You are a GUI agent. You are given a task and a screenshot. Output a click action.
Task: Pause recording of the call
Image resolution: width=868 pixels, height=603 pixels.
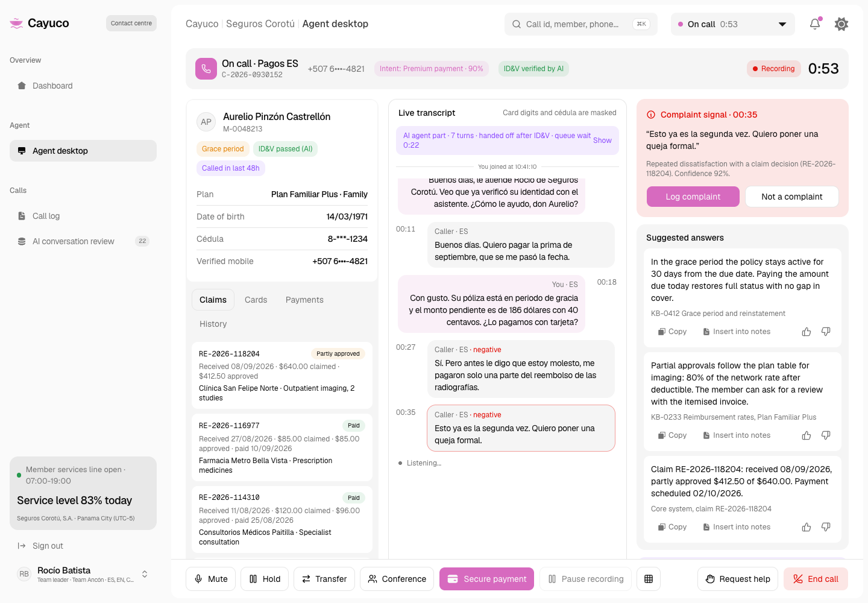click(585, 579)
